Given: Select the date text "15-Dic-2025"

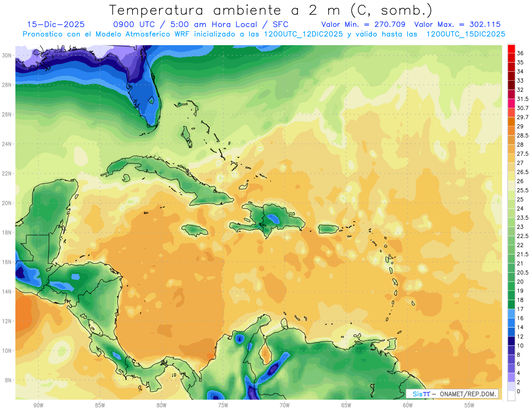Looking at the screenshot, I should (56, 24).
